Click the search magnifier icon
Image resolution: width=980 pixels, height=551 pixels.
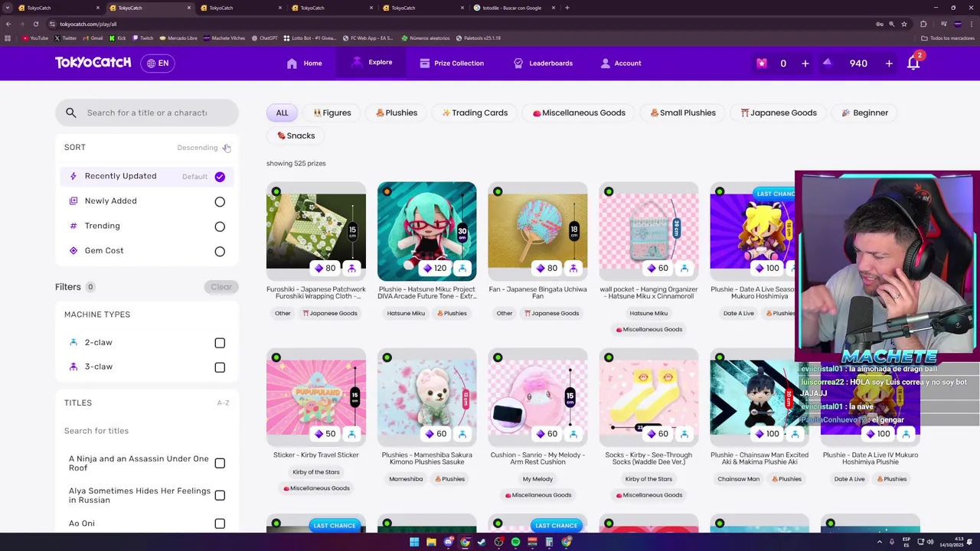pos(71,112)
